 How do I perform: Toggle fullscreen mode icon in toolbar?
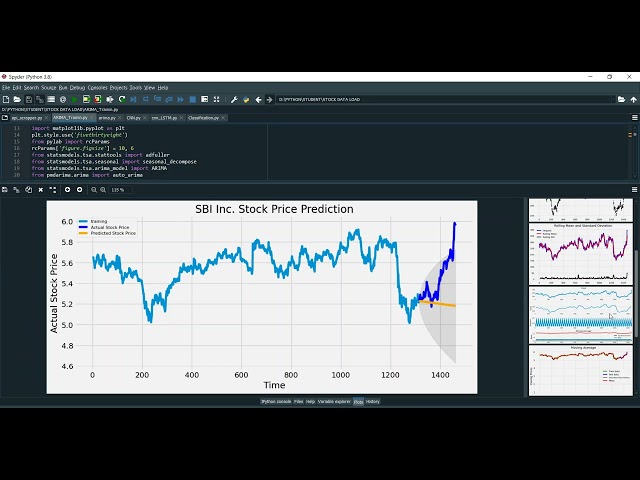[x=216, y=99]
